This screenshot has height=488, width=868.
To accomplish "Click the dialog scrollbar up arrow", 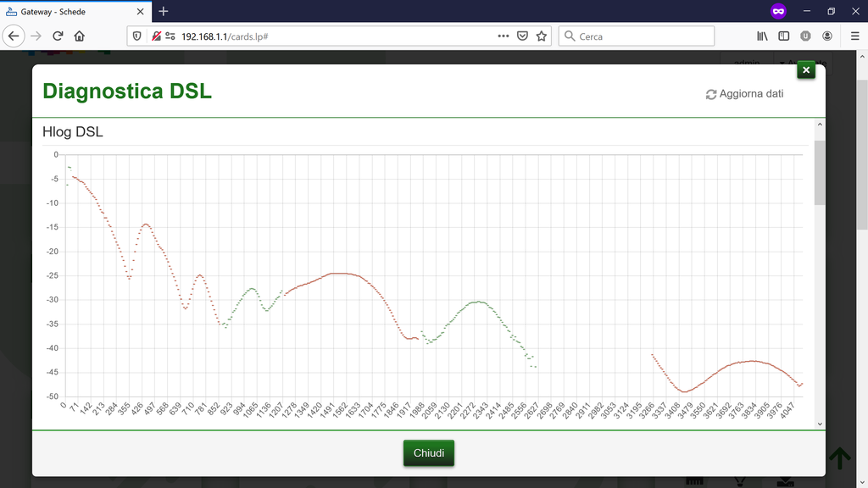I will tap(820, 125).
